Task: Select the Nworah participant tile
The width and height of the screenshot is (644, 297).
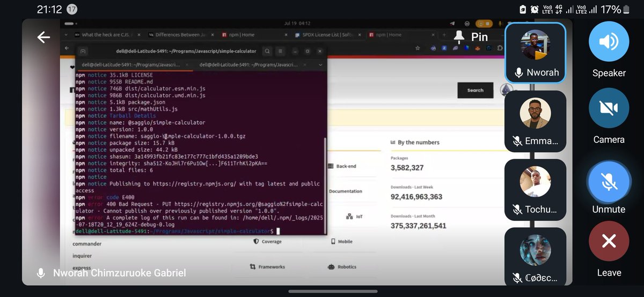Action: point(535,53)
